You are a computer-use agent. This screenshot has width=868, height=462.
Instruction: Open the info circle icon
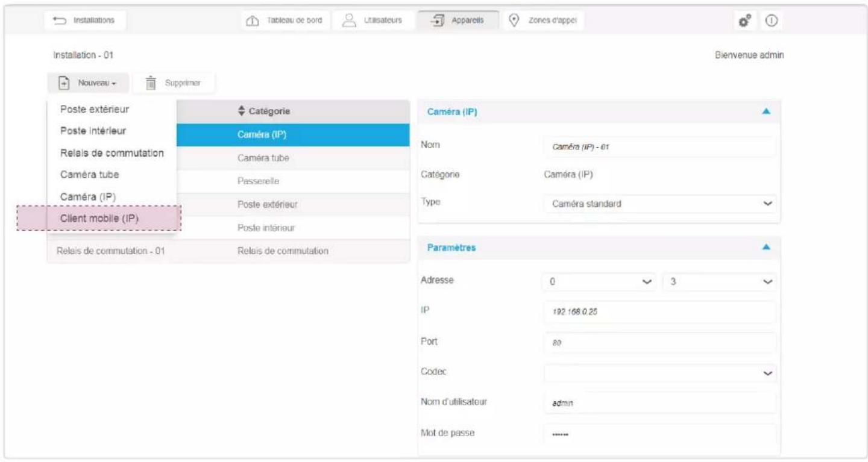click(771, 20)
